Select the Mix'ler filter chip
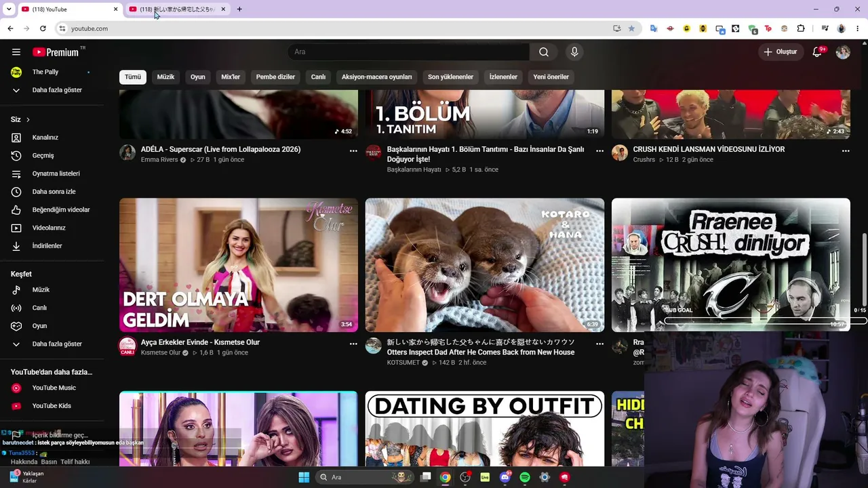The image size is (868, 488). 231,77
